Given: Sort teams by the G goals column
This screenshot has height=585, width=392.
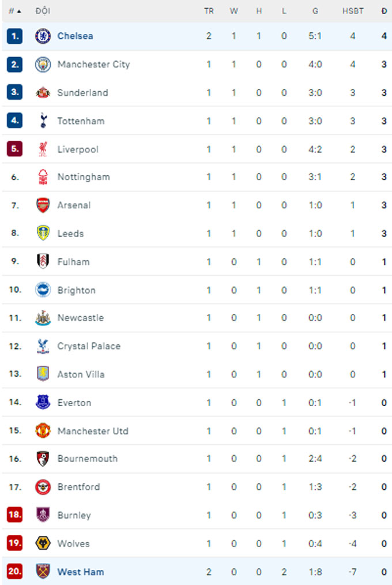Looking at the screenshot, I should point(315,10).
